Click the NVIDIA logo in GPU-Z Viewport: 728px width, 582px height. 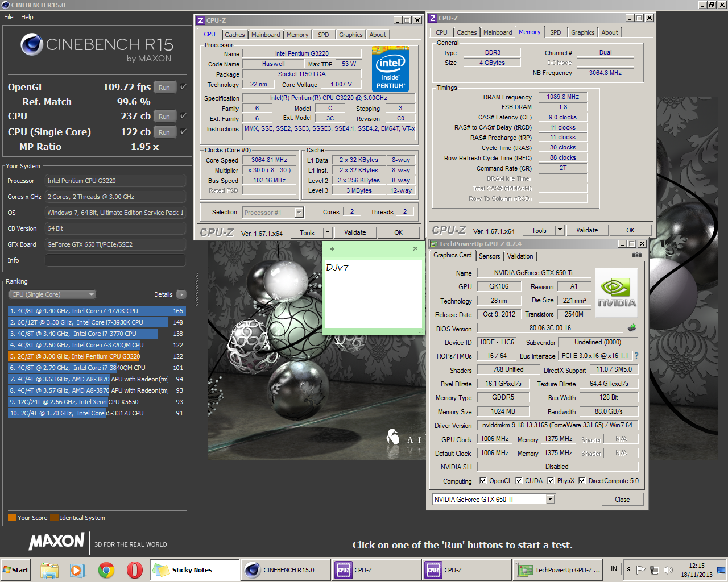(x=617, y=293)
